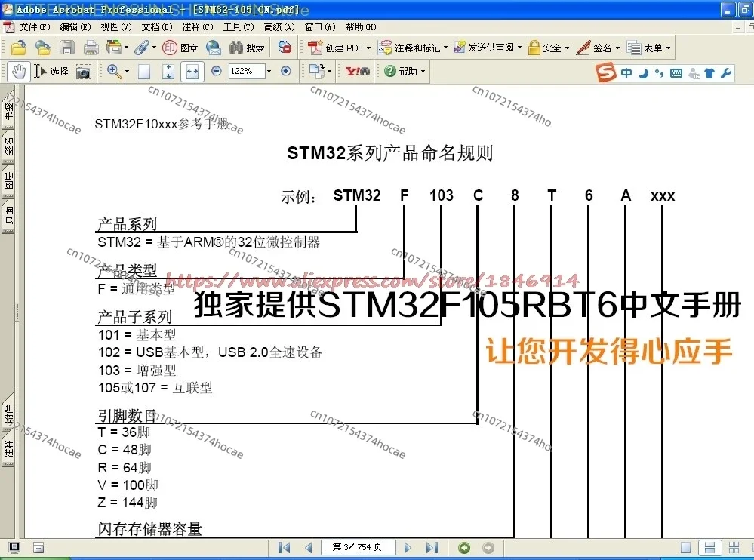Save the document with the floppy disk icon
Viewport: 754px width, 560px height.
[67, 48]
